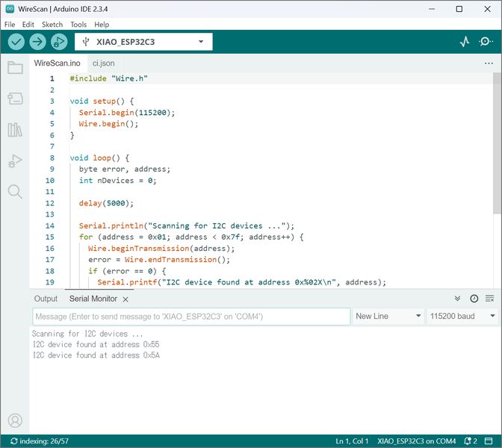Click the 'address 0x5A' serial output line

point(96,355)
